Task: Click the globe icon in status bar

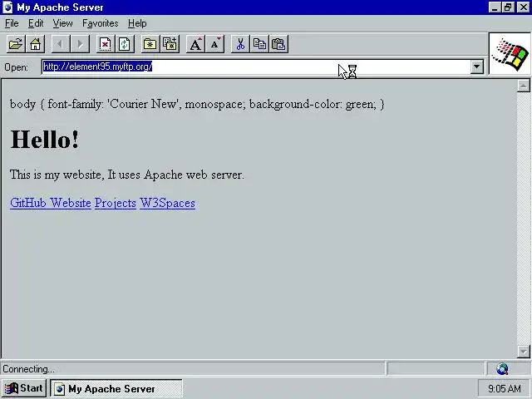Action: tap(502, 369)
